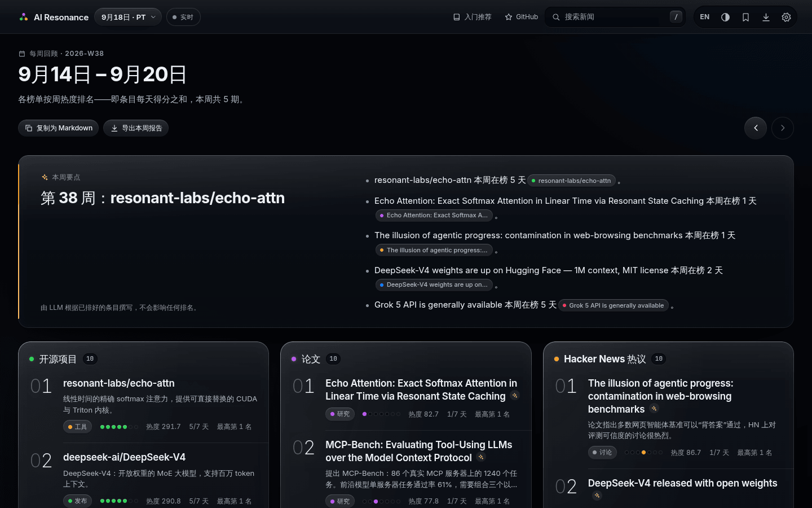Click sparkle icon beside Echo Attention title

515,396
